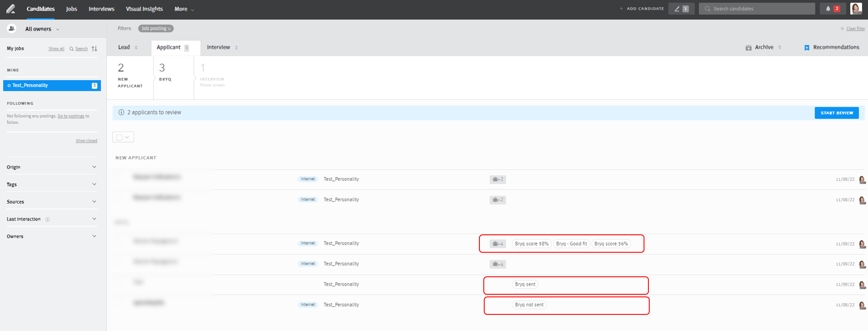Click the Recommendations star icon
Screen dimensions: 868x331
coord(807,48)
